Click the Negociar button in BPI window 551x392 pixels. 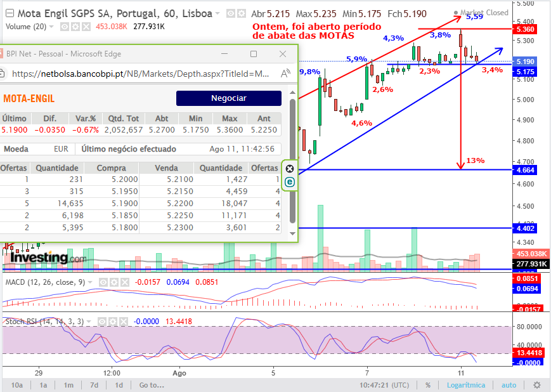click(x=229, y=98)
